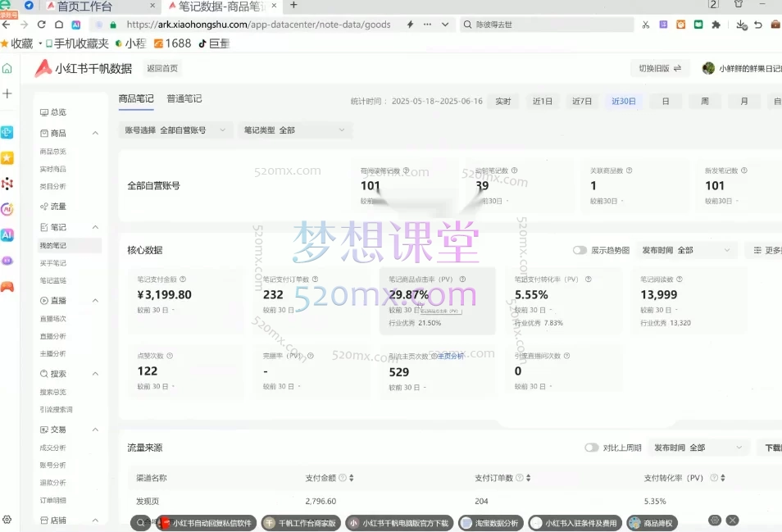Click the 小红书千帆数据 logo

point(84,68)
